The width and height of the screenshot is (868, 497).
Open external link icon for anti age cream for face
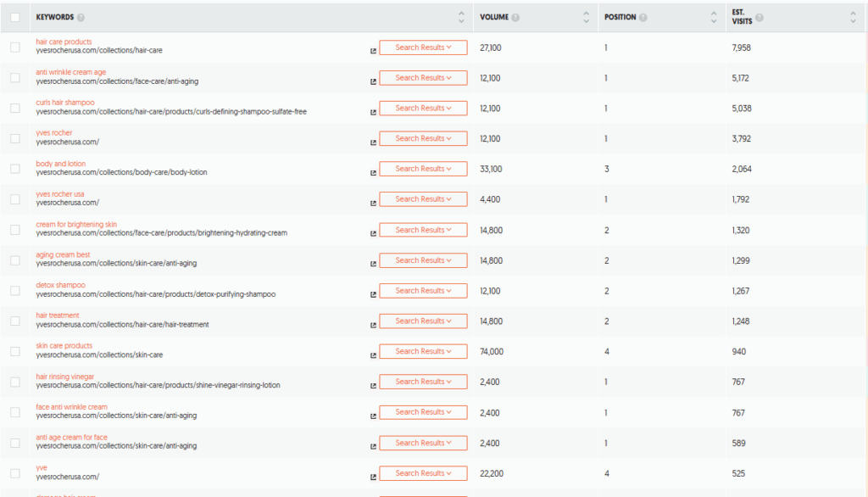point(373,447)
